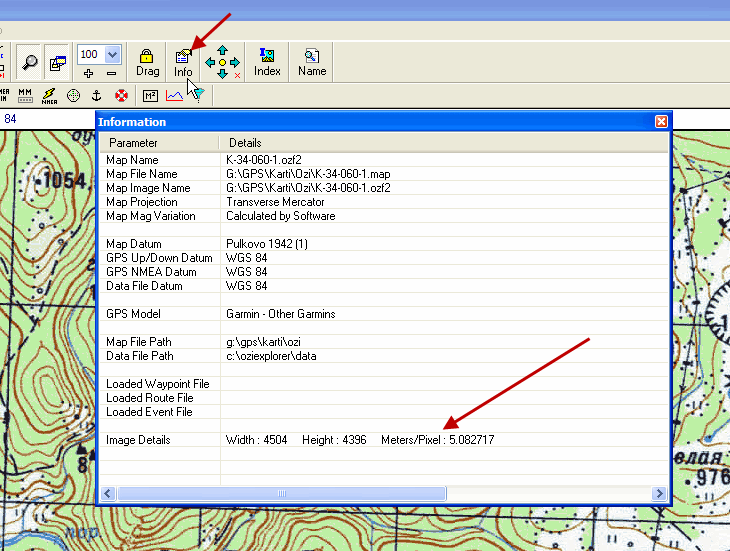
Task: Click the minus zoom out button
Action: [111, 74]
